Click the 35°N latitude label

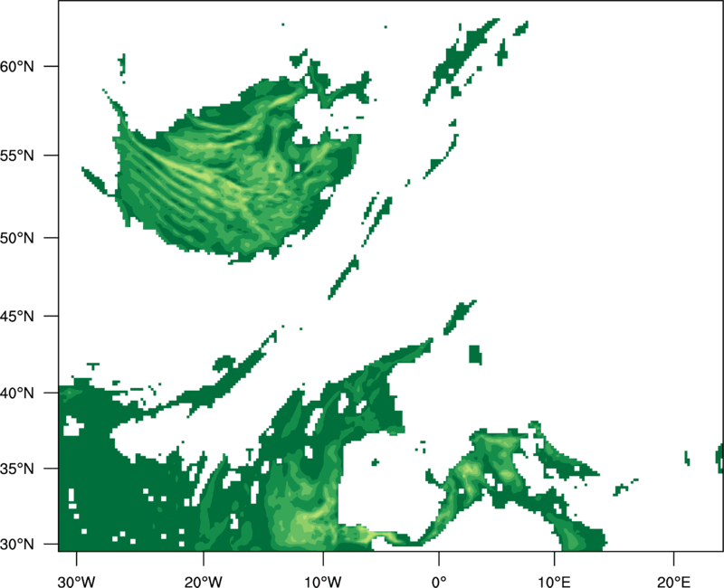(17, 469)
